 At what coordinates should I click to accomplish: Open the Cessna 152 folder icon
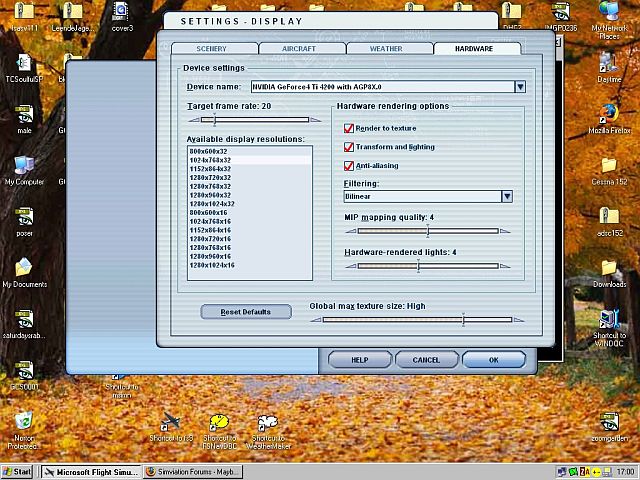point(608,165)
